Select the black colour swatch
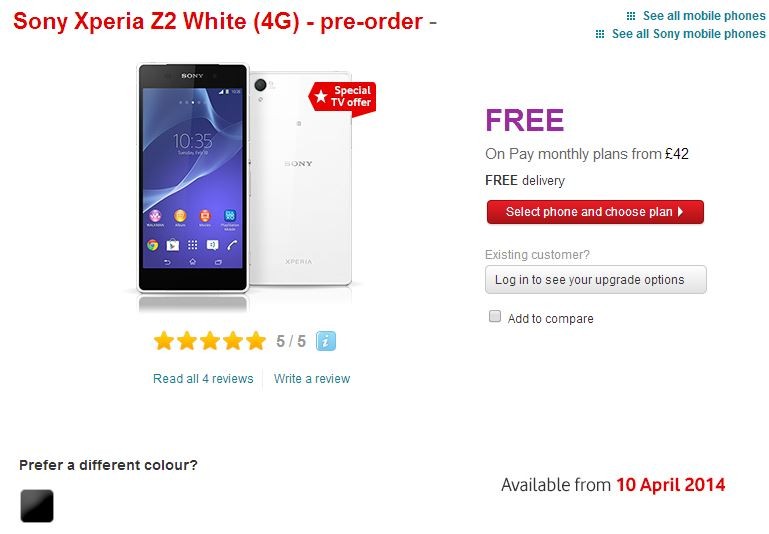Viewport: 769px width, 534px height. coord(37,506)
